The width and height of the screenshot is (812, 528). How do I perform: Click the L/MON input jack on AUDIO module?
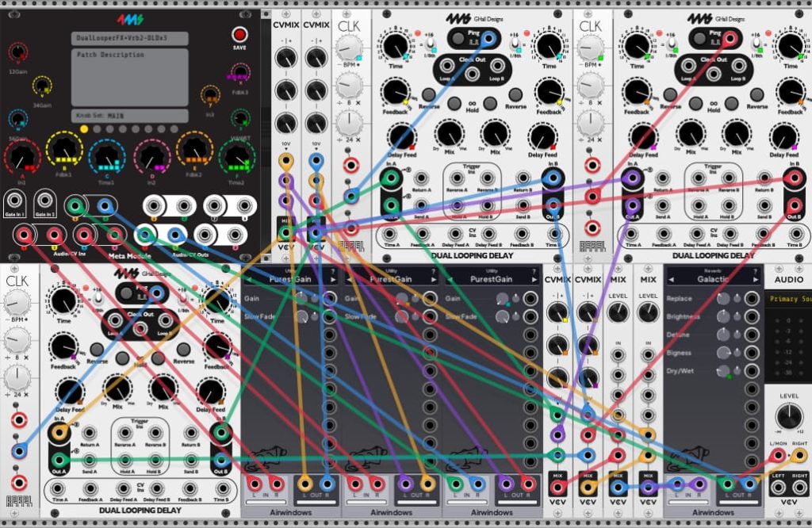(779, 456)
